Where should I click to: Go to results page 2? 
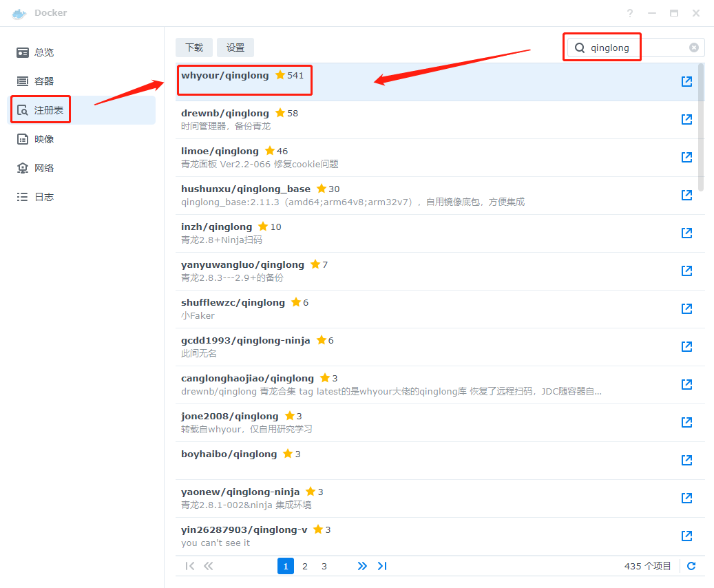pyautogui.click(x=305, y=566)
